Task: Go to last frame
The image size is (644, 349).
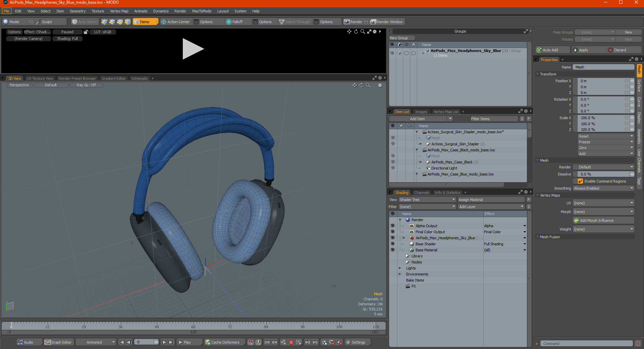Action: (x=171, y=342)
